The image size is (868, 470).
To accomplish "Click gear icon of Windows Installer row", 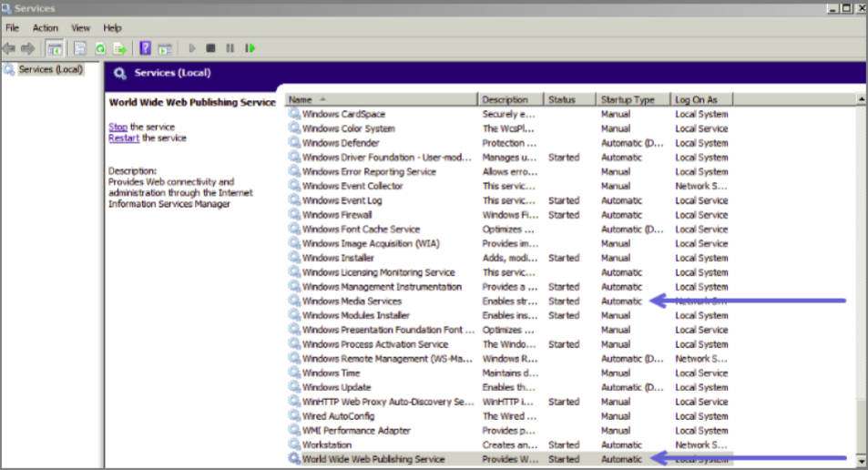I will (x=294, y=258).
